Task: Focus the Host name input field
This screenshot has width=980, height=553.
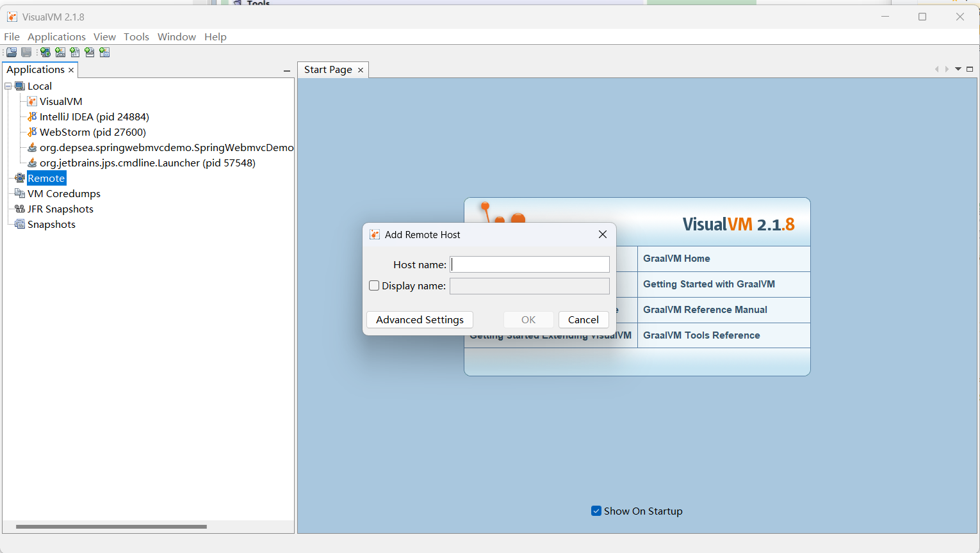Action: pos(530,264)
